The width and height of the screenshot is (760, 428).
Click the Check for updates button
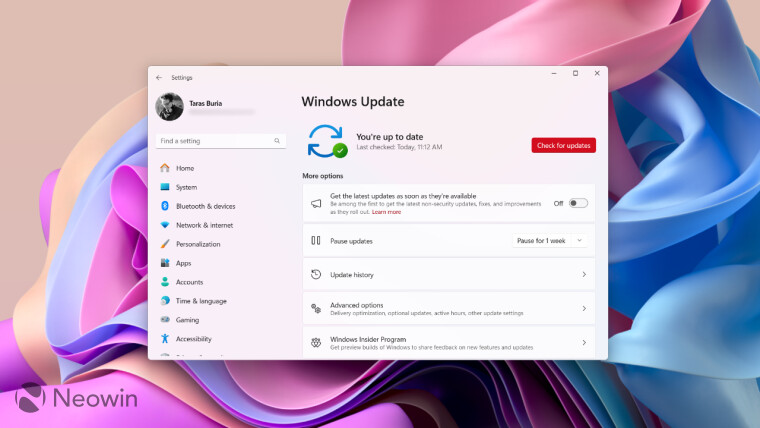(564, 145)
